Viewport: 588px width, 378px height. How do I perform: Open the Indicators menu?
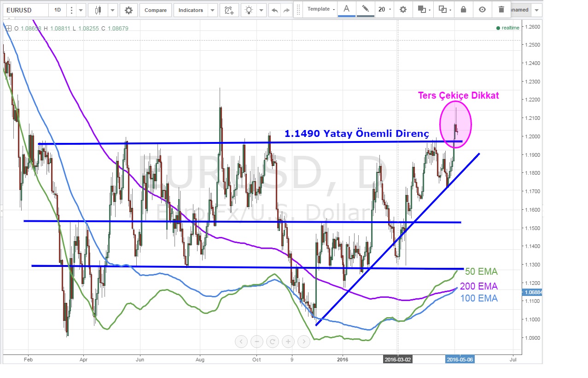(x=190, y=10)
